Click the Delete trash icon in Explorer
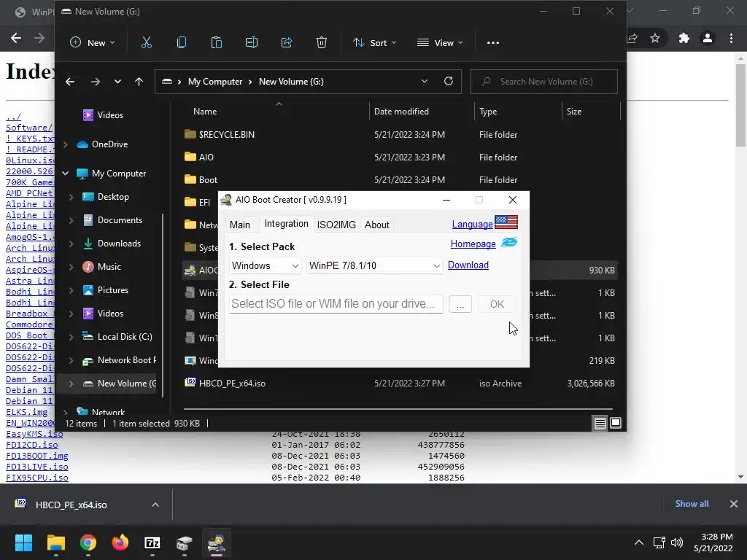 pos(322,43)
